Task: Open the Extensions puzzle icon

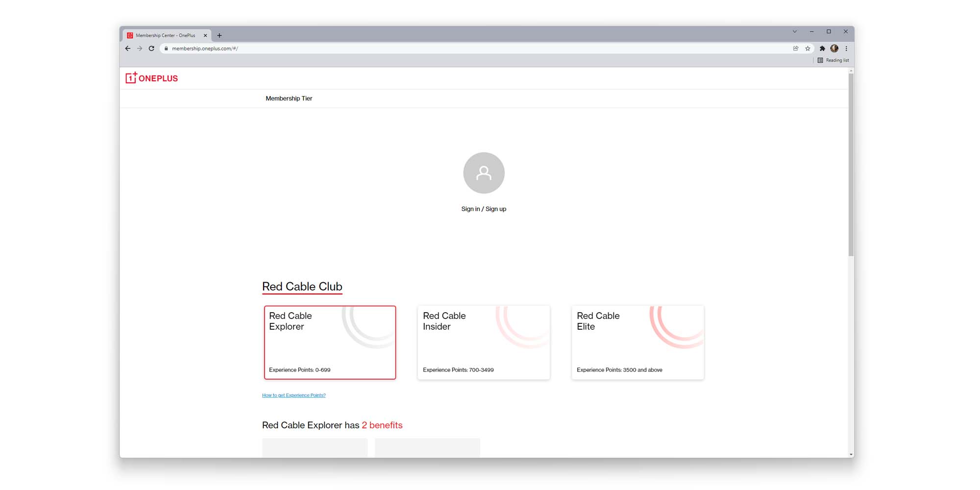Action: [822, 49]
